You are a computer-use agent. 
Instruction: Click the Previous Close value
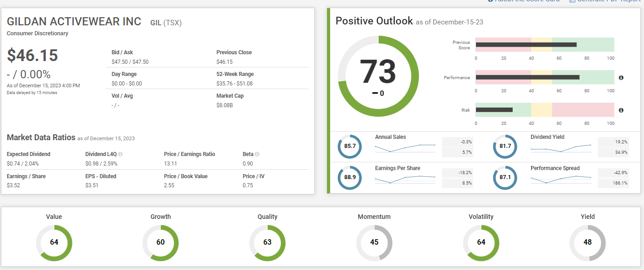pyautogui.click(x=225, y=62)
